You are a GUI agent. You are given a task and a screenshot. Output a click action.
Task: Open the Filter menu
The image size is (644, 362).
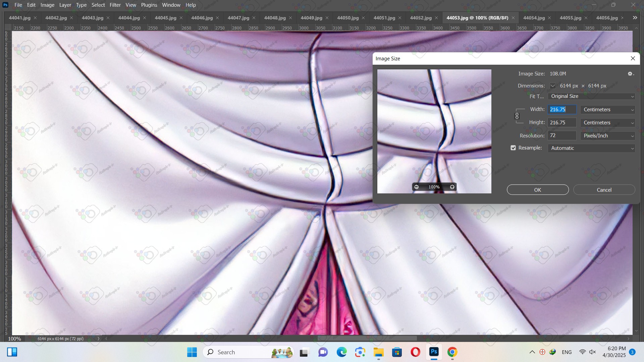(x=115, y=5)
